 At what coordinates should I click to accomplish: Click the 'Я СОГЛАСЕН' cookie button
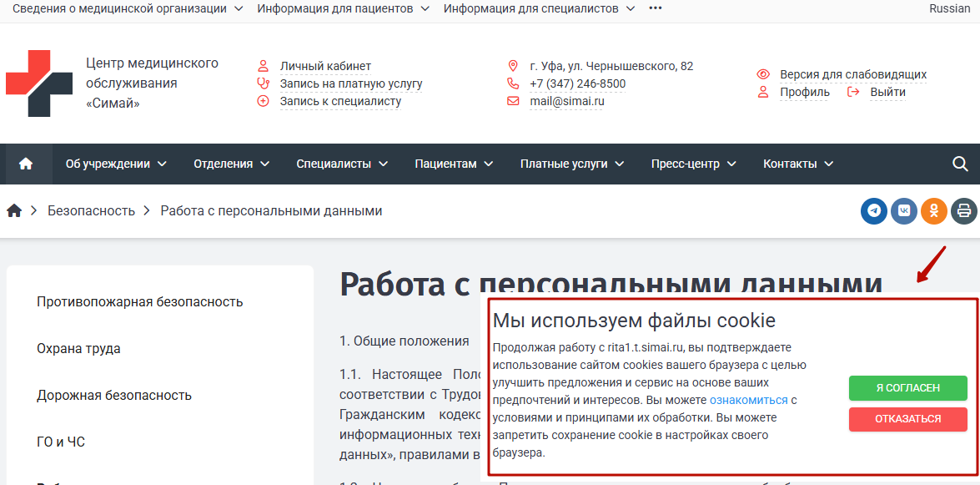[907, 388]
